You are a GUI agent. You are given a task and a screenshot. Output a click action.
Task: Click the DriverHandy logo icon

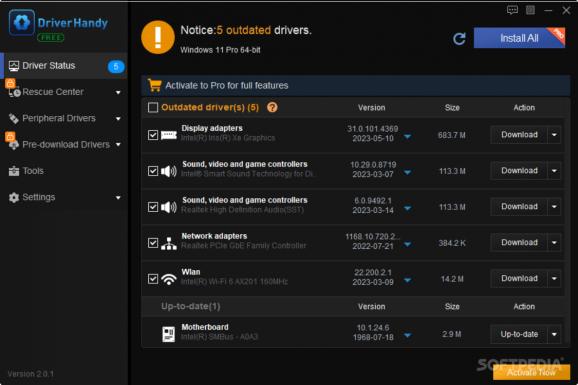pos(22,22)
